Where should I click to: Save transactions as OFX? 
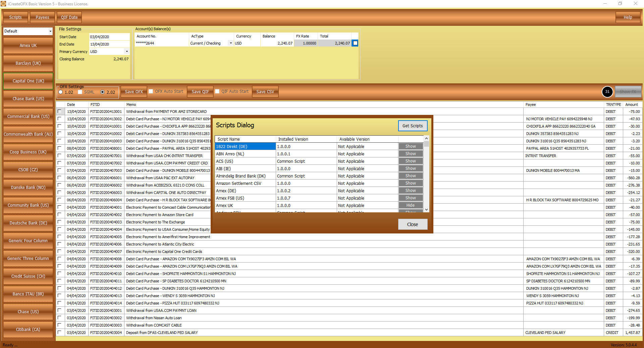pyautogui.click(x=133, y=91)
